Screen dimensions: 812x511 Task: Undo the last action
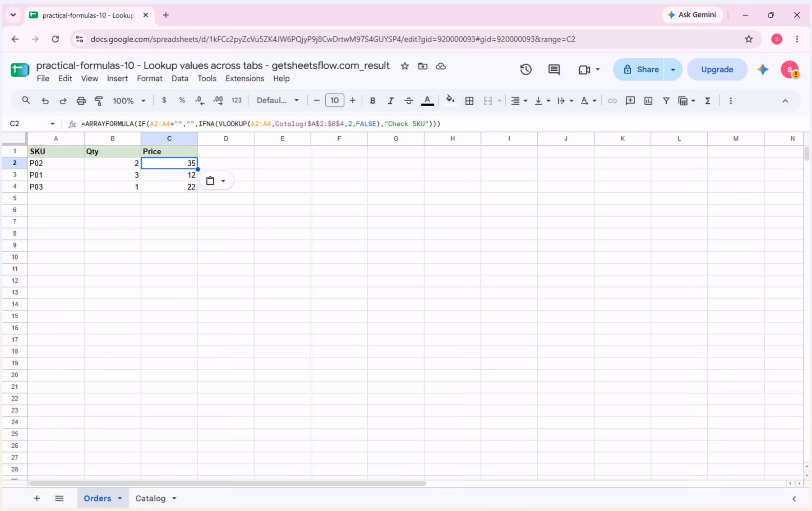[45, 101]
